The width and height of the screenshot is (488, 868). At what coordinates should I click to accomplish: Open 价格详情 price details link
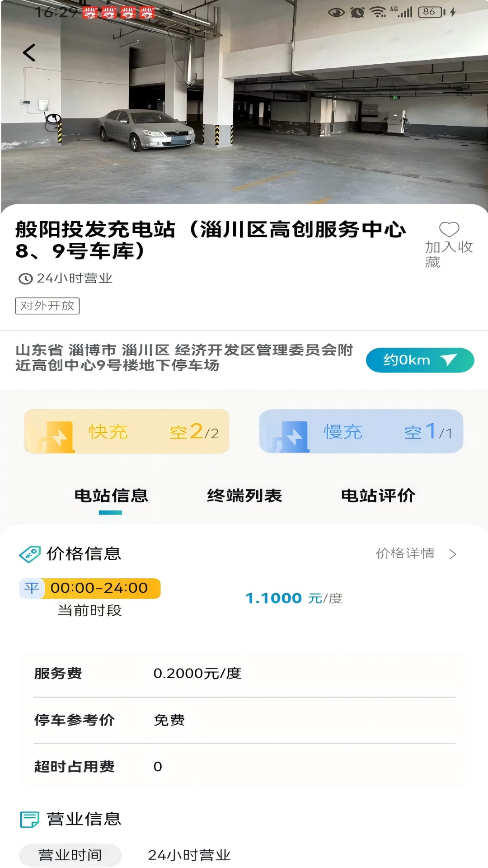[405, 553]
